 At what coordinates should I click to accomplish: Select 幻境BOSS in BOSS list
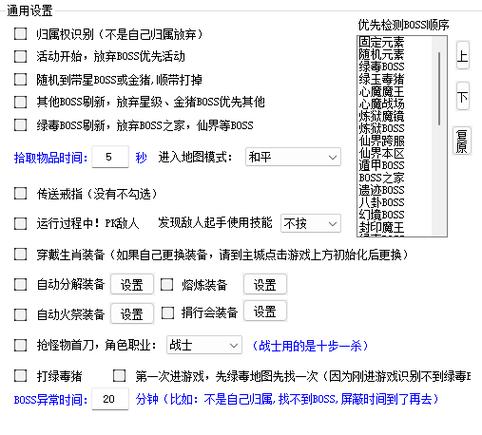tap(381, 215)
